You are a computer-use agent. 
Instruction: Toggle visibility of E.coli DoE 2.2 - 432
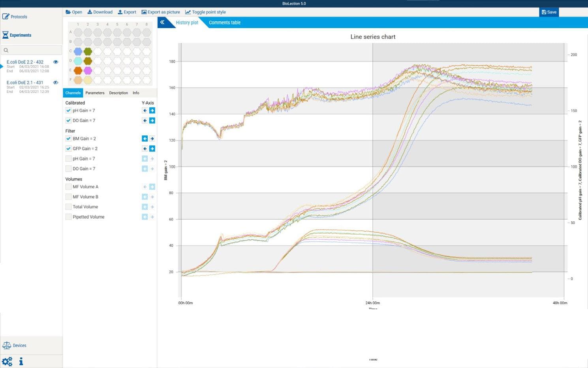pos(56,62)
